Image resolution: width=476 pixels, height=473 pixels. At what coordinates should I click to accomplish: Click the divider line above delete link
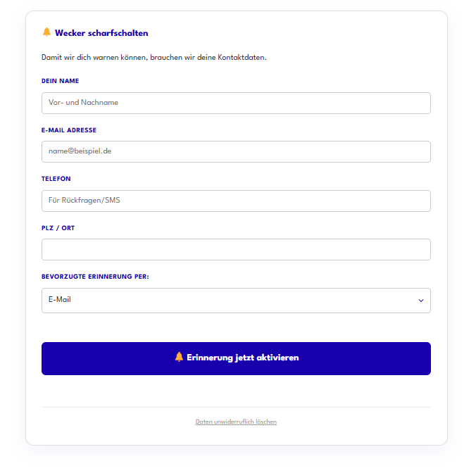coord(236,407)
